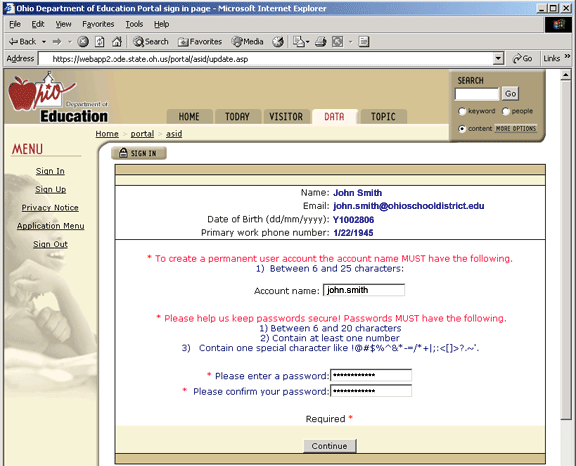The image size is (576, 466).
Task: Click the Refresh page toolbar icon
Action: [100, 42]
